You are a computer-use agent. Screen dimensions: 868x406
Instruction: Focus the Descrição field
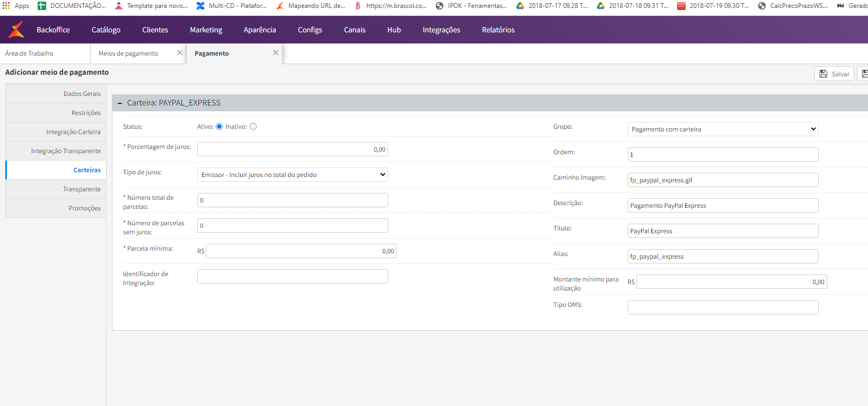tap(723, 206)
